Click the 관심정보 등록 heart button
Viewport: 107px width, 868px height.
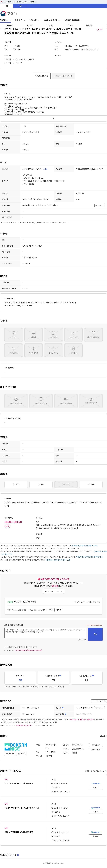tap(41, 76)
